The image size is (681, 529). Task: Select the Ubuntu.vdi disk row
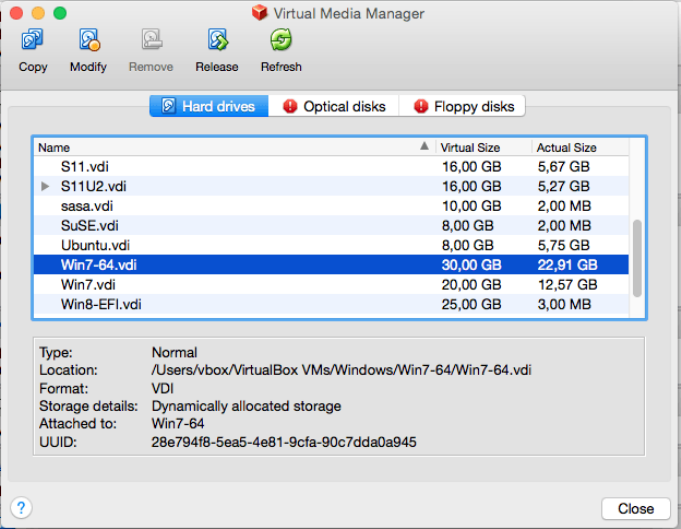(95, 245)
